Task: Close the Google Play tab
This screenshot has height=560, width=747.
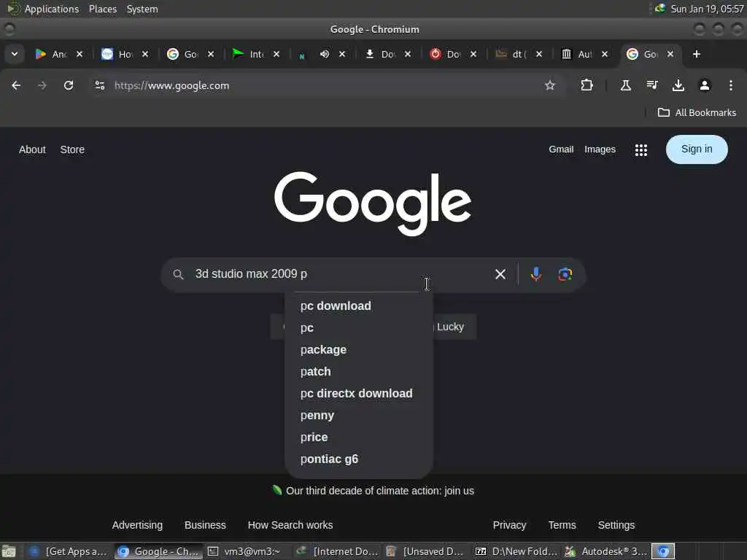Action: click(x=80, y=54)
